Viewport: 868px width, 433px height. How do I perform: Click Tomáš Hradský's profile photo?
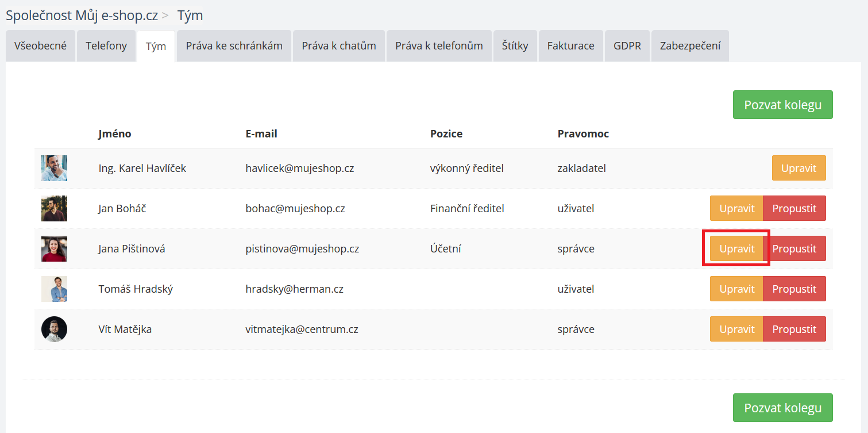[x=54, y=289]
